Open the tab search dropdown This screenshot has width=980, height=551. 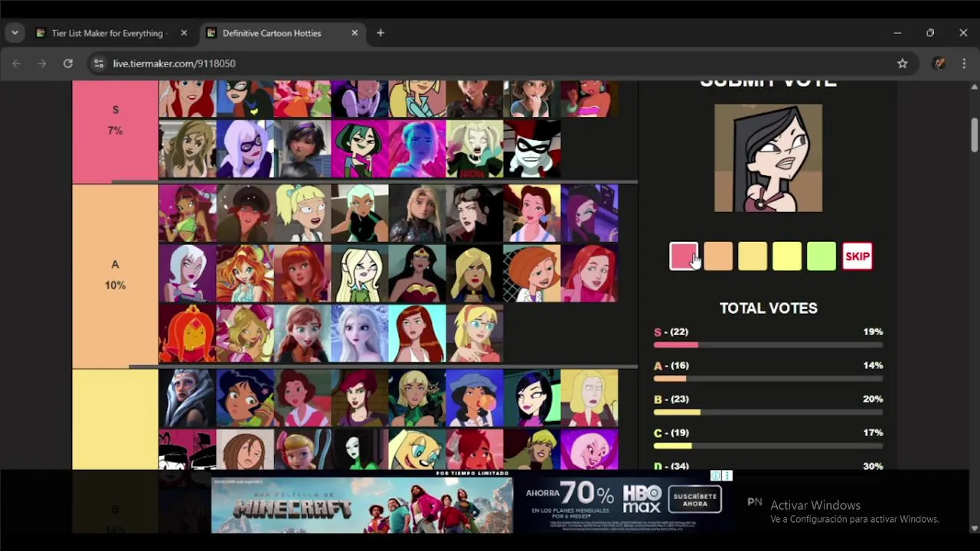pos(15,33)
